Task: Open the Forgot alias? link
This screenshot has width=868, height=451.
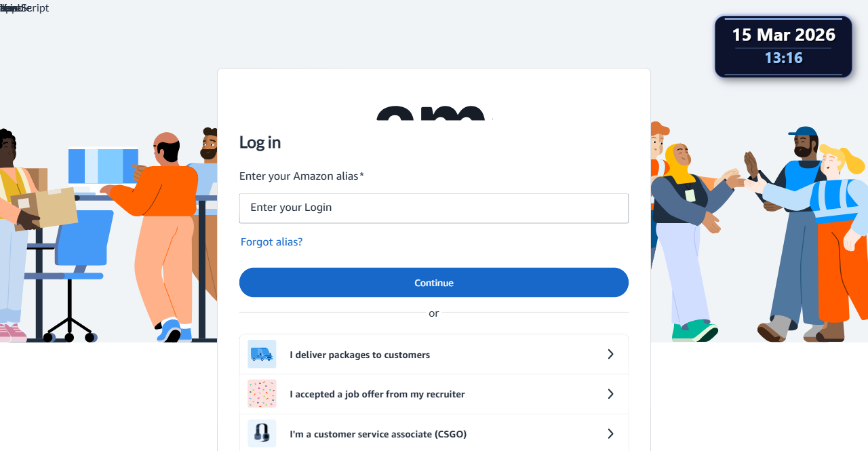Action: (271, 242)
